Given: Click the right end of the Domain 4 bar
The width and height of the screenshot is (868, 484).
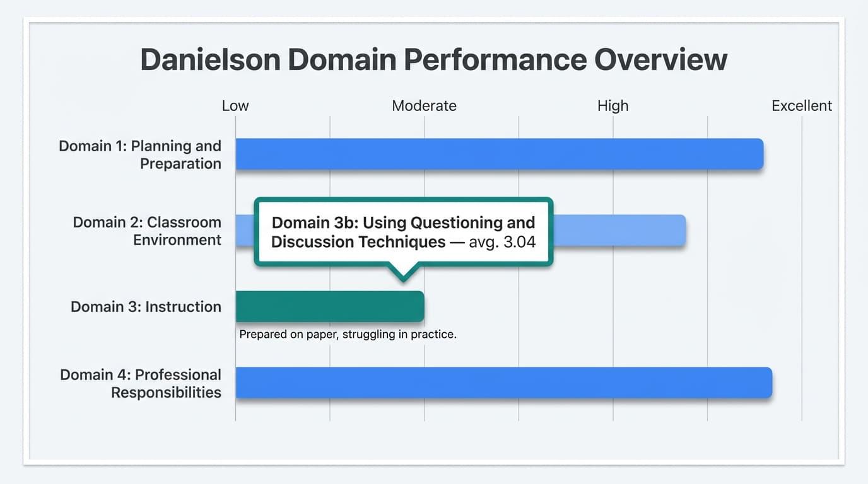Looking at the screenshot, I should point(768,383).
